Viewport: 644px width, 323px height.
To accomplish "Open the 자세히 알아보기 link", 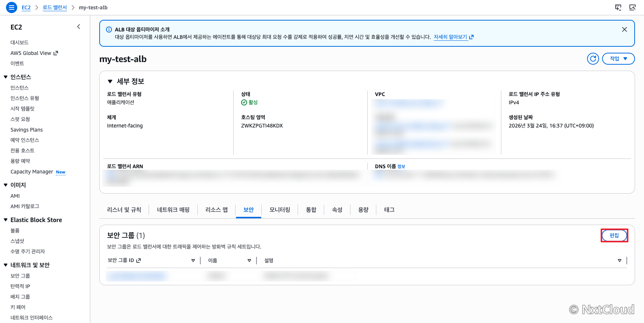I will coord(453,37).
